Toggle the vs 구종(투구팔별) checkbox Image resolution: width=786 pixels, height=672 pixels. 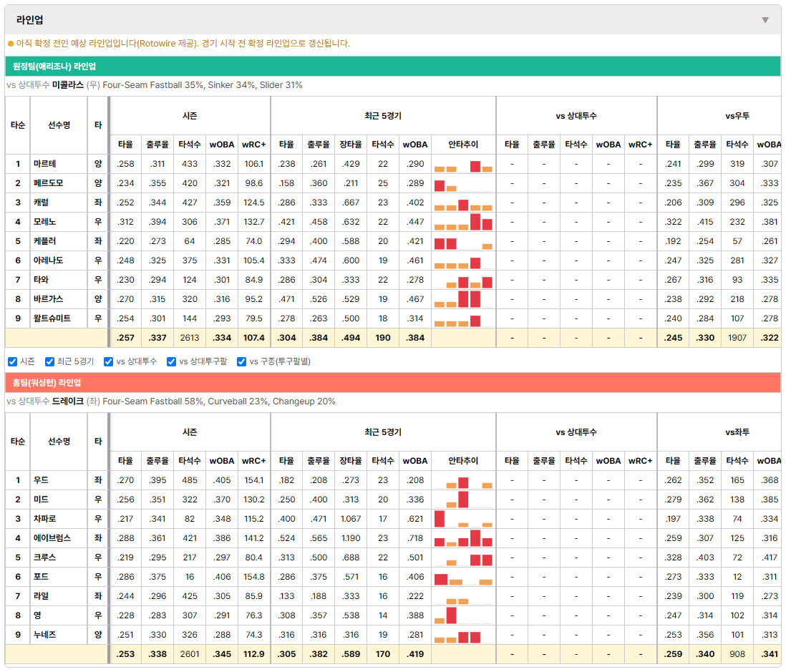tap(242, 362)
